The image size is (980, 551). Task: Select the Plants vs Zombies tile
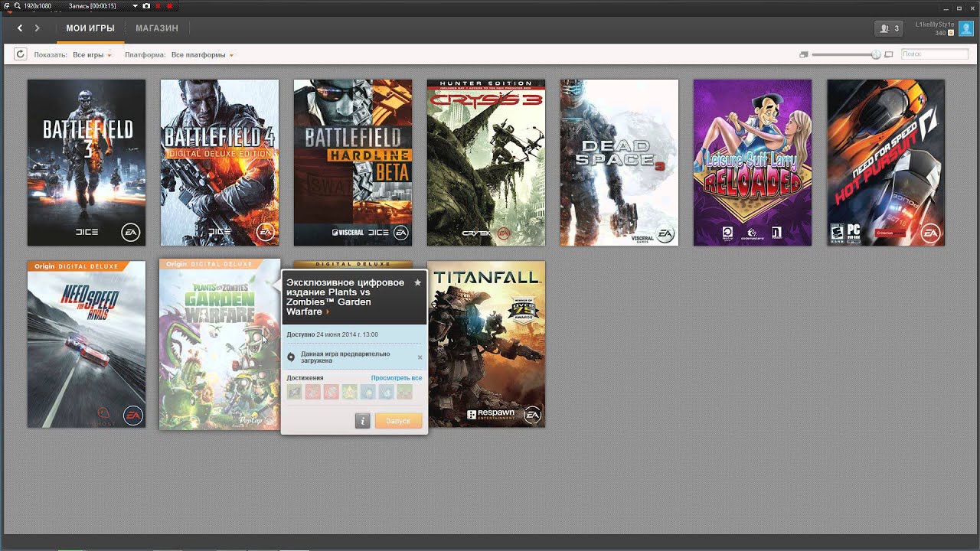coord(219,344)
